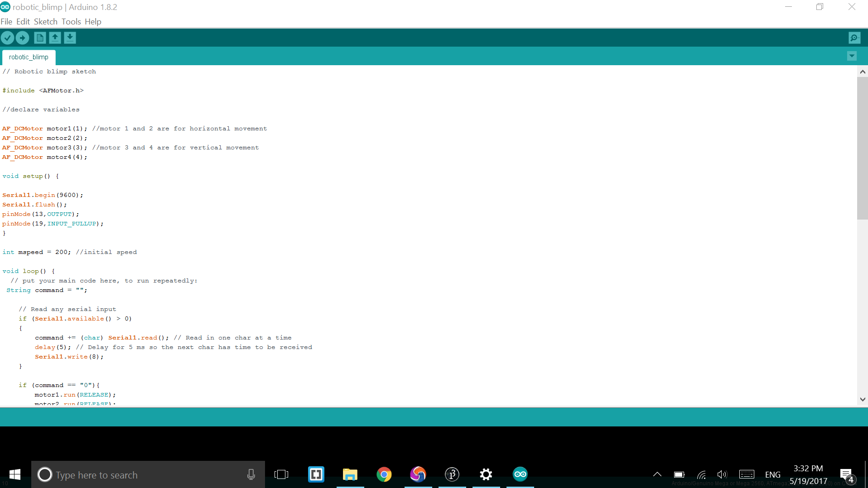Switch to Arduino taskbar icon
This screenshot has width=868, height=488.
pyautogui.click(x=520, y=474)
